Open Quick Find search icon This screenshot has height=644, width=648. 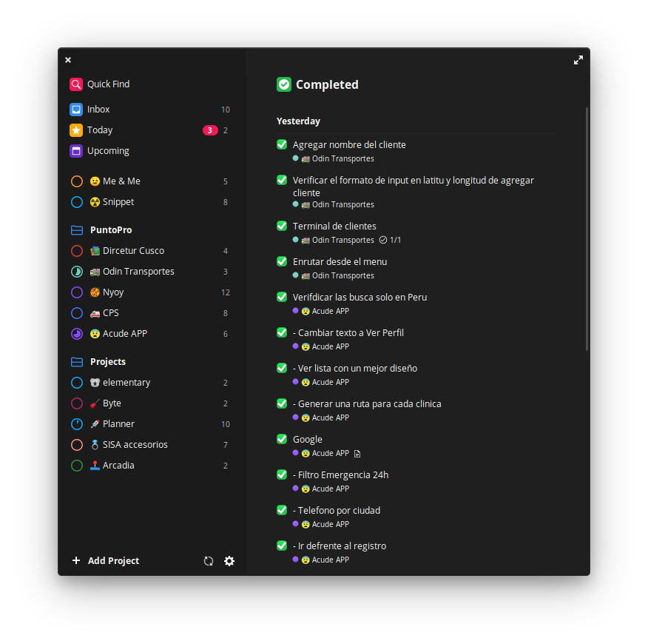[76, 84]
